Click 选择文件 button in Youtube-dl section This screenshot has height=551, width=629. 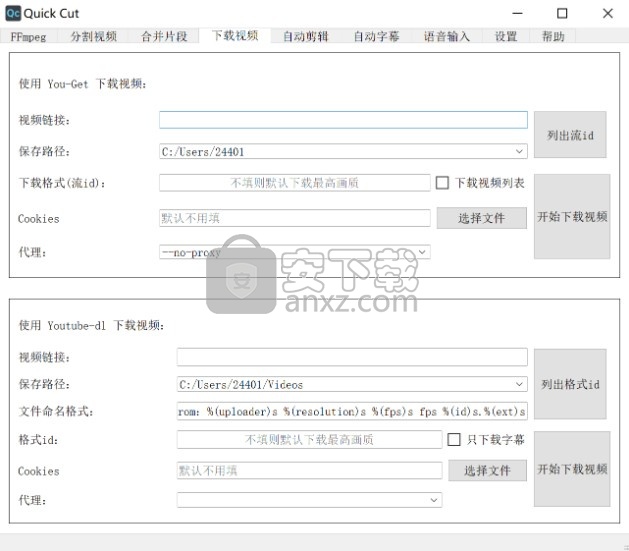coord(487,470)
